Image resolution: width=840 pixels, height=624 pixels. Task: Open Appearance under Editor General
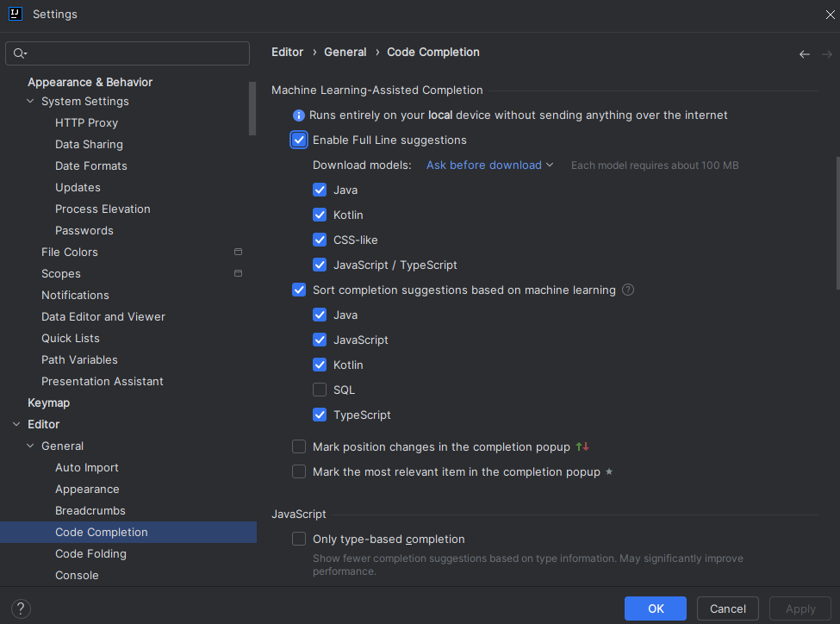click(x=87, y=489)
